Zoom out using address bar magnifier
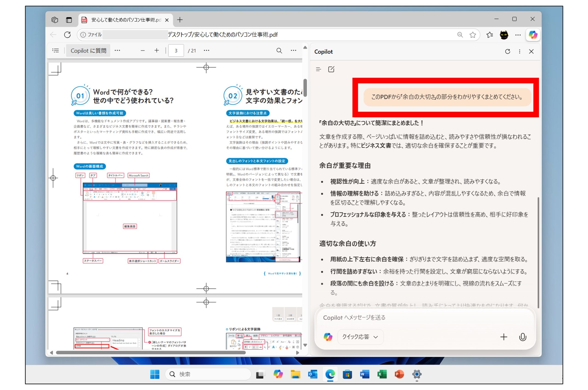This screenshot has height=390, width=588. [x=460, y=35]
